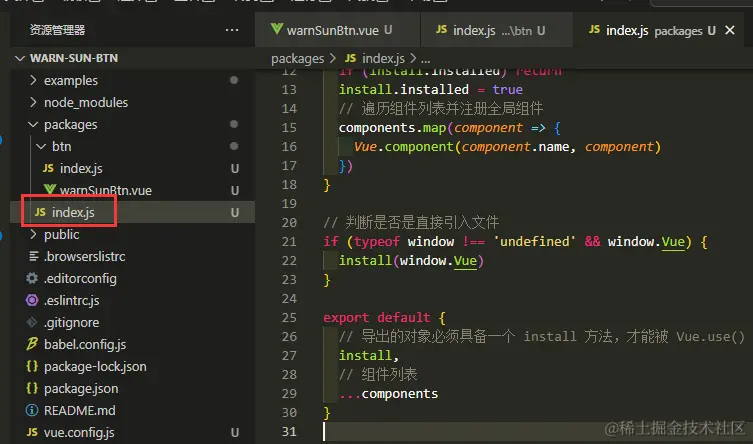Switch to index.js ...\btn editor tab
Screen dimensions: 753x444
(497, 30)
